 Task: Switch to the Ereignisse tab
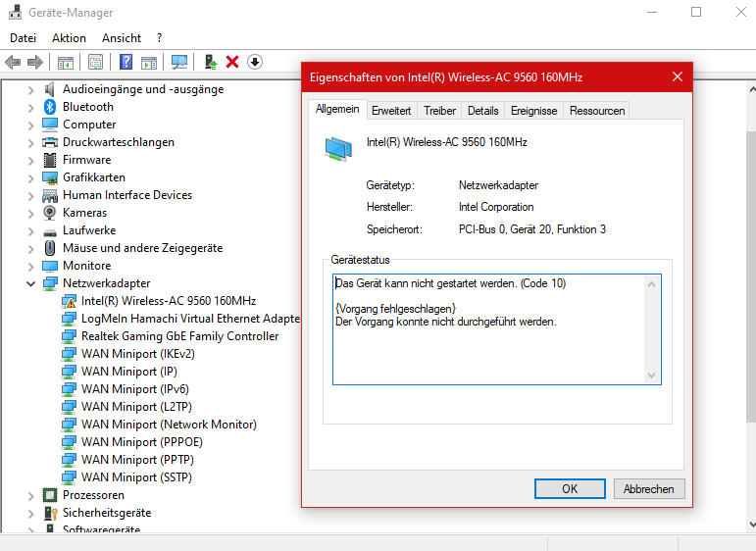pyautogui.click(x=533, y=111)
